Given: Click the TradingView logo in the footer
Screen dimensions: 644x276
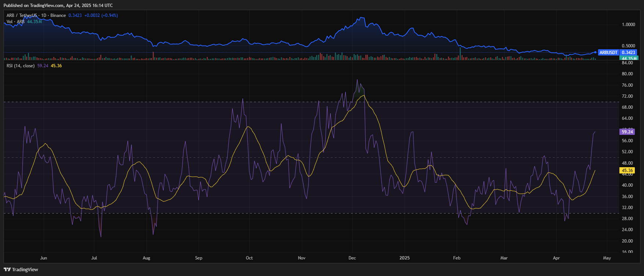Looking at the screenshot, I should (x=21, y=269).
